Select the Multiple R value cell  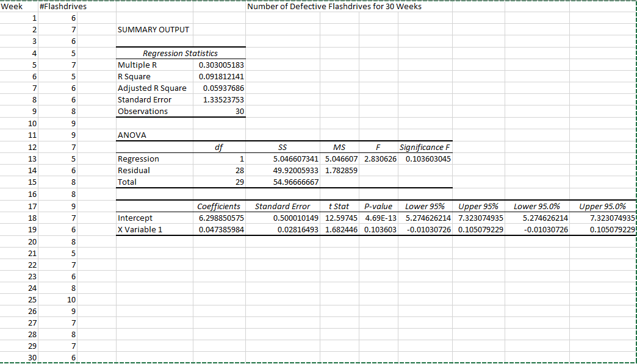(220, 65)
